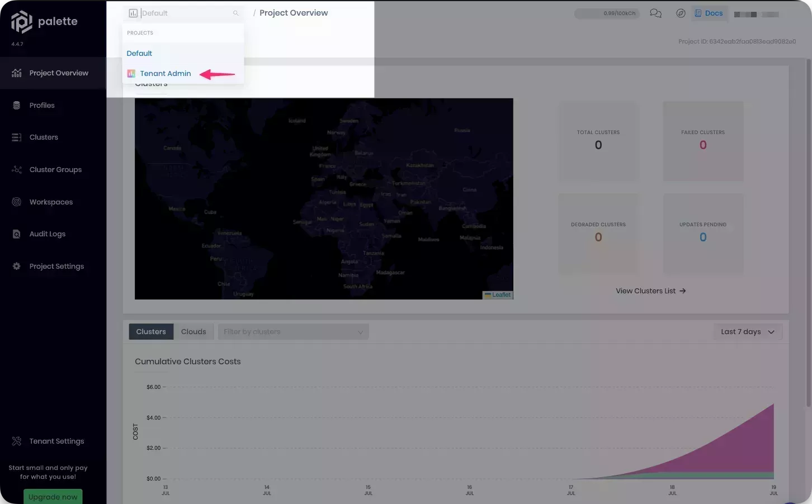This screenshot has height=504, width=812.
Task: Follow the View Clusters List link
Action: click(650, 291)
